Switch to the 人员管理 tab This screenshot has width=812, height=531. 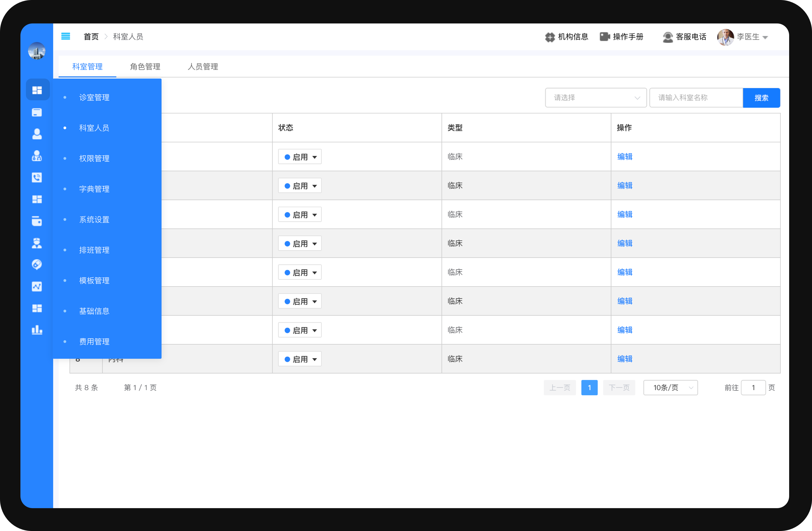coord(203,67)
